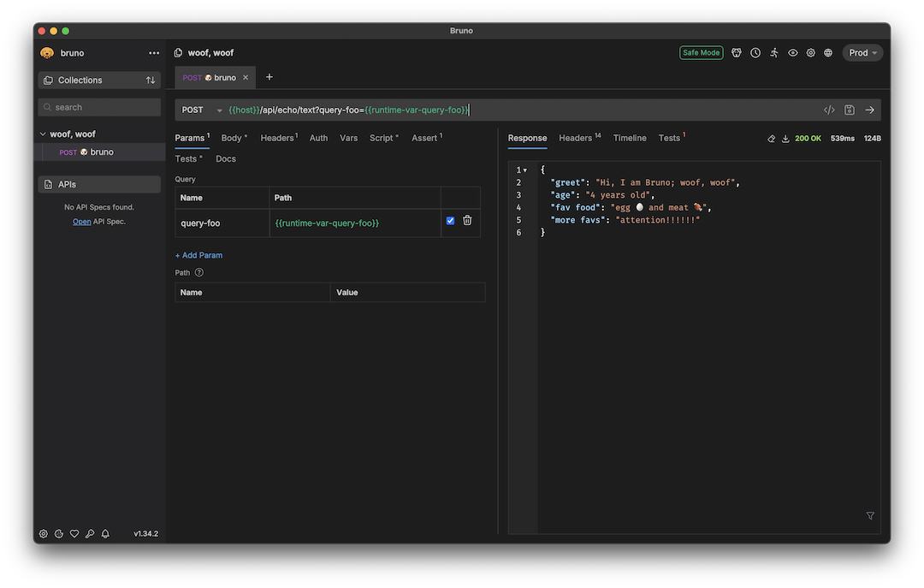
Task: Save the request with the floppy disk icon
Action: 850,110
